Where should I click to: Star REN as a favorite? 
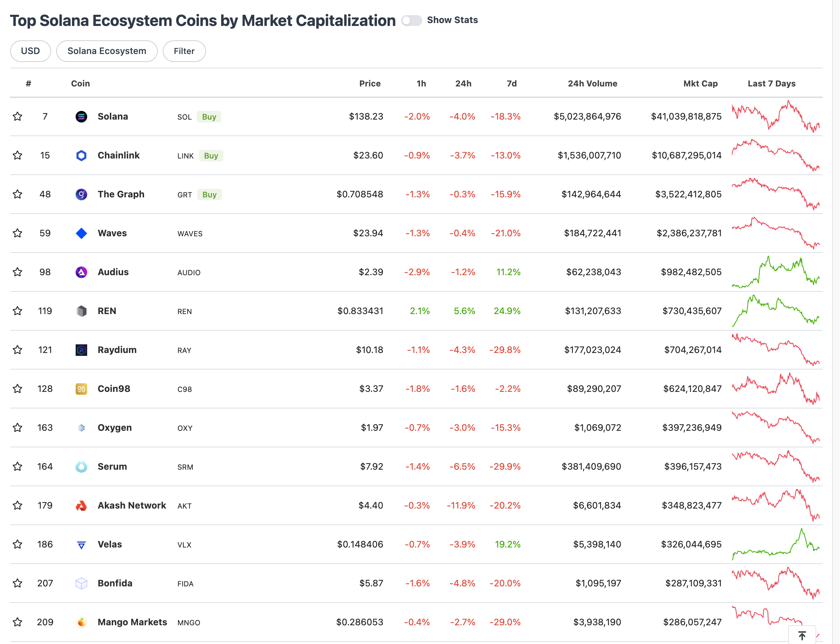17,311
